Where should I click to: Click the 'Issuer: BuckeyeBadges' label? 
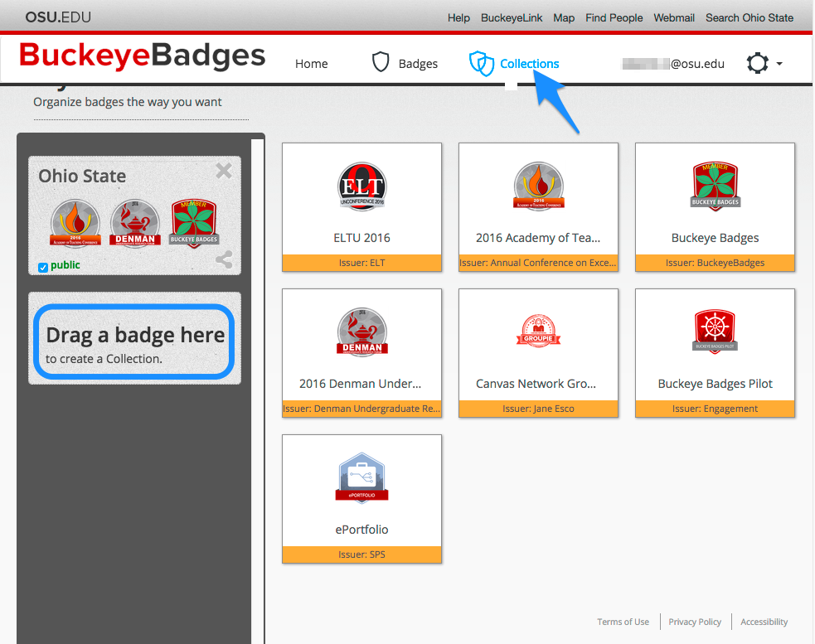716,263
